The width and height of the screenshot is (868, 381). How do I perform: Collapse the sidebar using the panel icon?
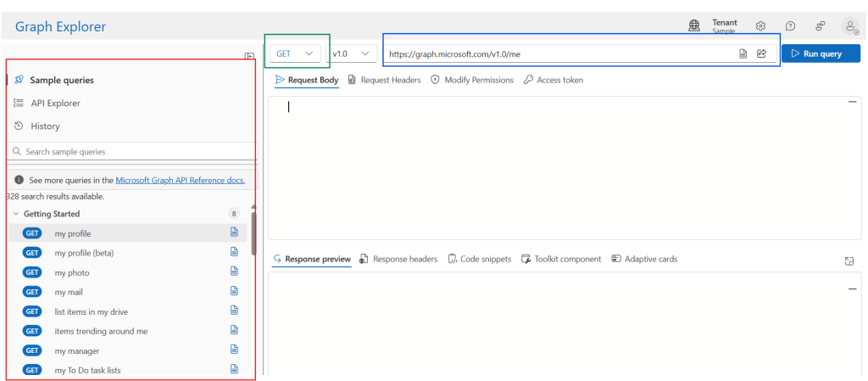pos(250,57)
